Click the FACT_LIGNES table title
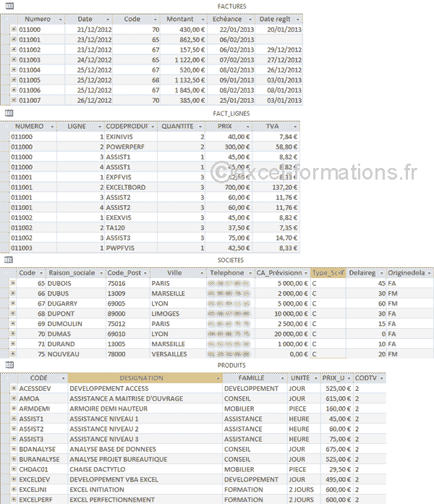Screen dimensions: 434x504 click(231, 114)
